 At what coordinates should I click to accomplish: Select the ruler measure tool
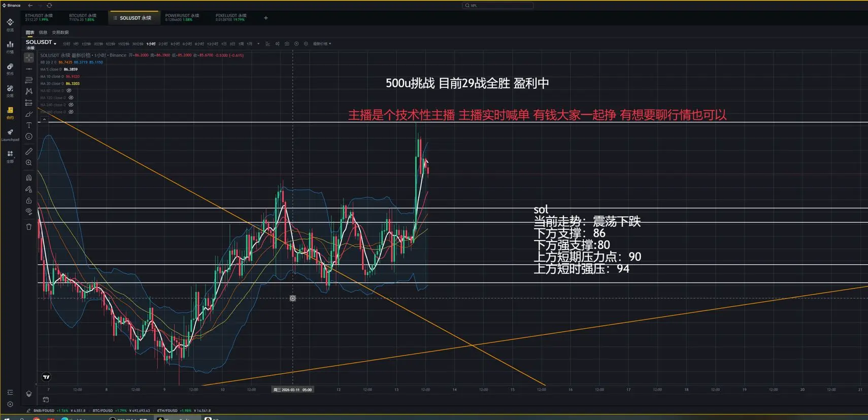pos(29,151)
